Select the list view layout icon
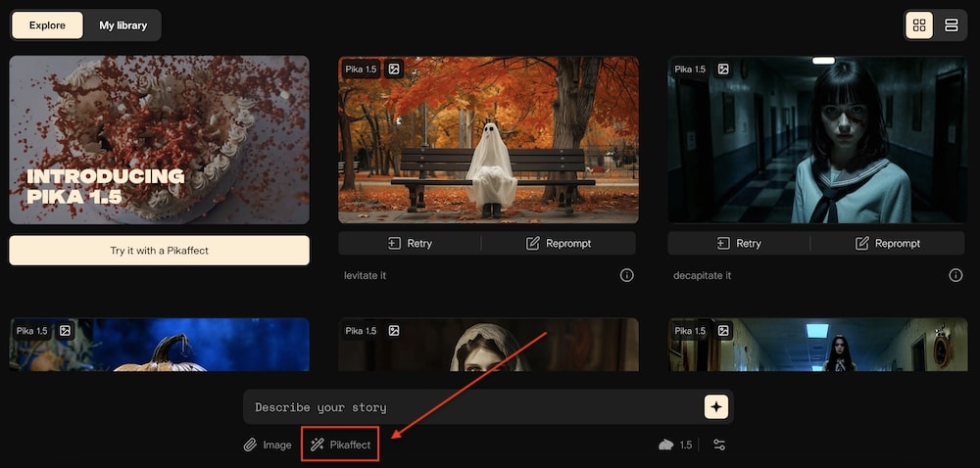 pos(952,25)
